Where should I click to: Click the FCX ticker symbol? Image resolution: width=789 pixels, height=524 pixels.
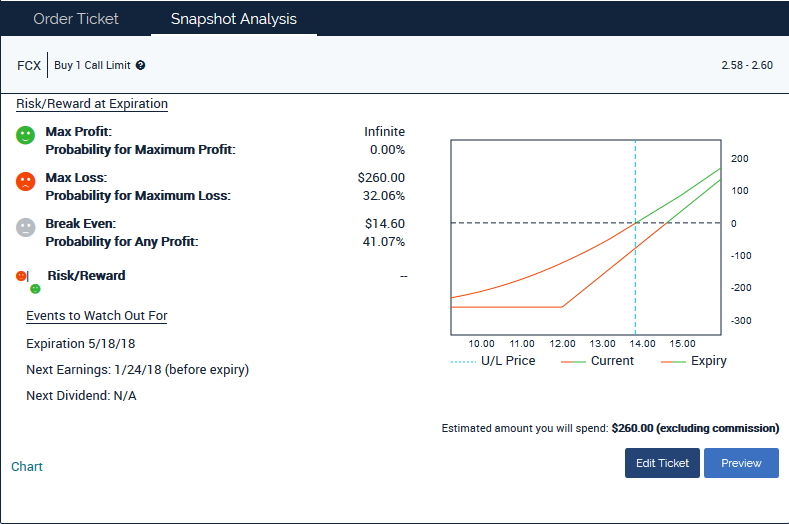coord(29,66)
